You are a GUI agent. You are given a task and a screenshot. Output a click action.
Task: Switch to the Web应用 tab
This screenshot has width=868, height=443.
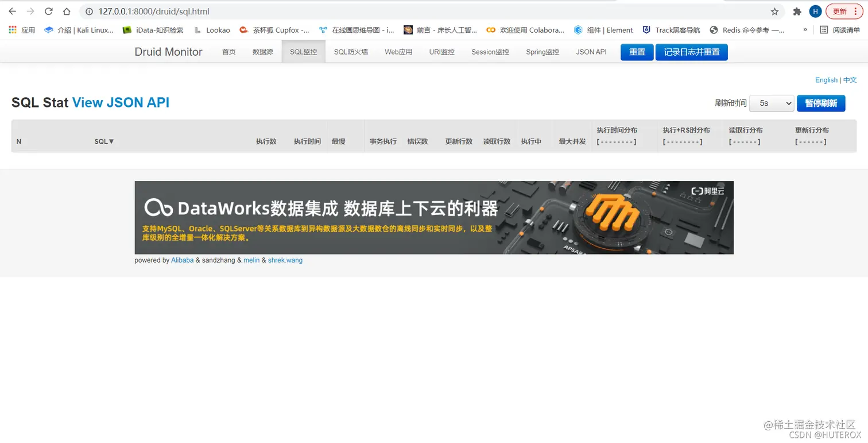[398, 52]
